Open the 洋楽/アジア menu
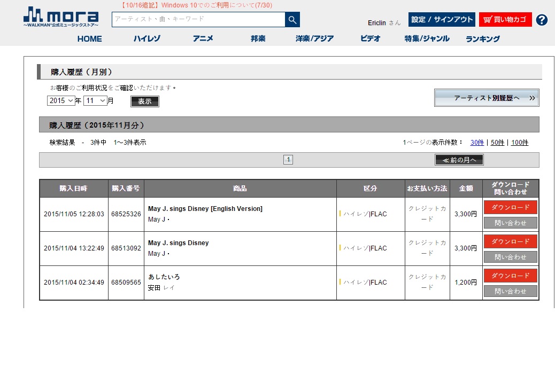The height and width of the screenshot is (392, 555). click(315, 38)
